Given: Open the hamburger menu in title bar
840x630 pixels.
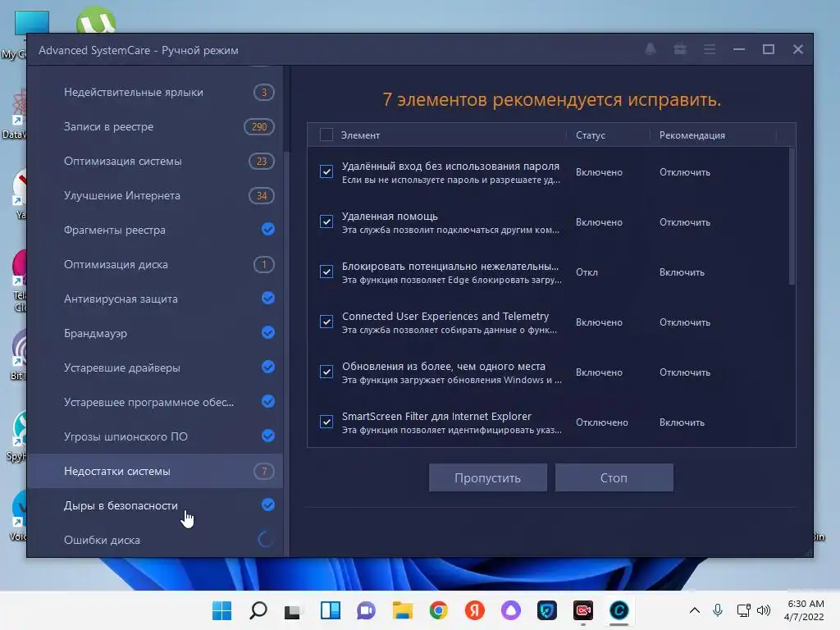Looking at the screenshot, I should point(710,49).
